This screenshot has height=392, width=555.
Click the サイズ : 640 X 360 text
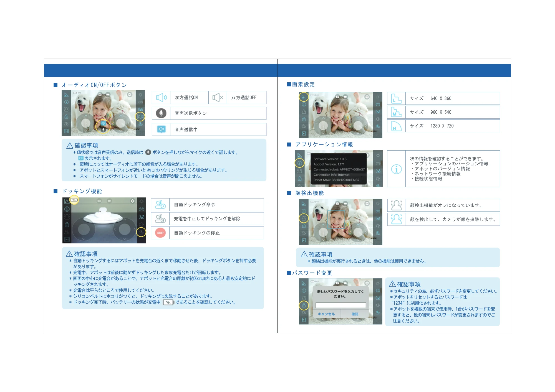coord(431,98)
